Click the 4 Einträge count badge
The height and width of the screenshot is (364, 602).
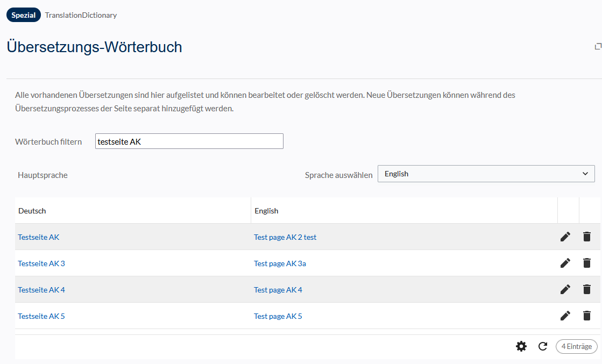point(576,347)
